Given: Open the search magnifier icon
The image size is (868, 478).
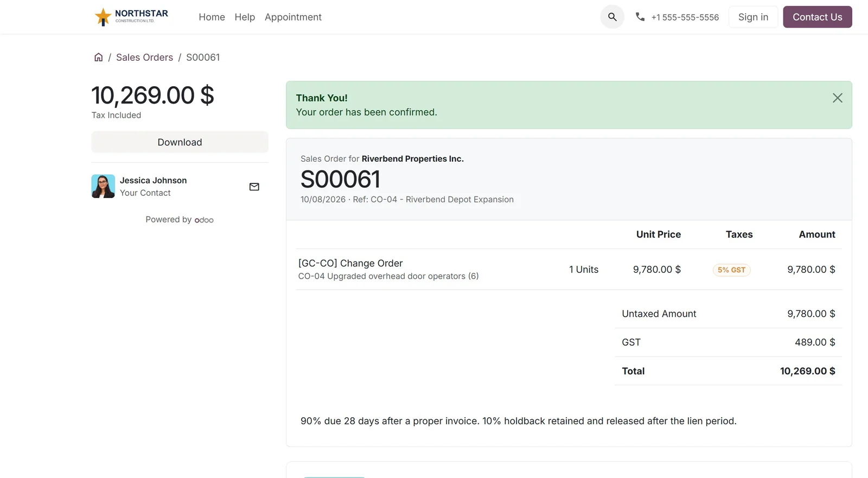Looking at the screenshot, I should pyautogui.click(x=612, y=17).
